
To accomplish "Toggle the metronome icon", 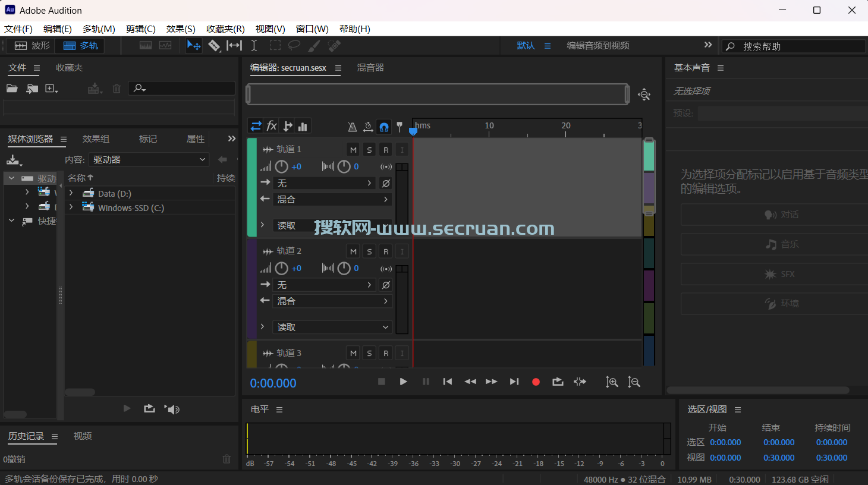I will (x=352, y=127).
